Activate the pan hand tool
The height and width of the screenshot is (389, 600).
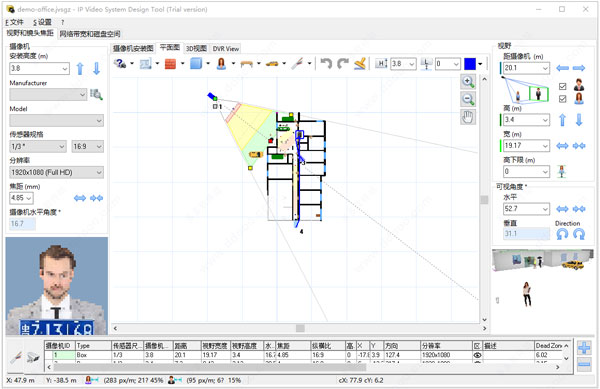tap(468, 117)
